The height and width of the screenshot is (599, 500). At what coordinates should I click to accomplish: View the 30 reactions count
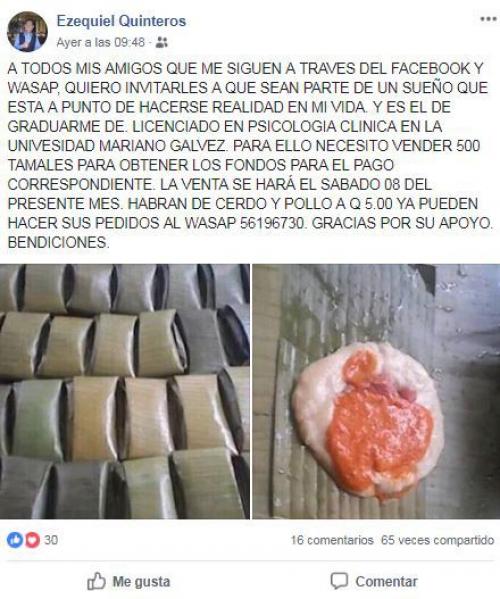(x=51, y=540)
